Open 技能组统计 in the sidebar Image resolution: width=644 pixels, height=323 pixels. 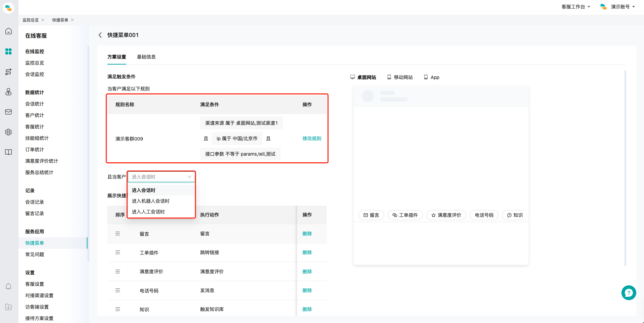(37, 138)
